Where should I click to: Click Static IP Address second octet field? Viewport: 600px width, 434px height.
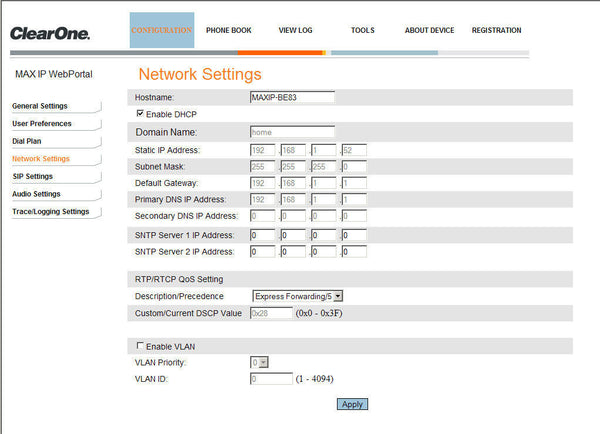point(293,150)
